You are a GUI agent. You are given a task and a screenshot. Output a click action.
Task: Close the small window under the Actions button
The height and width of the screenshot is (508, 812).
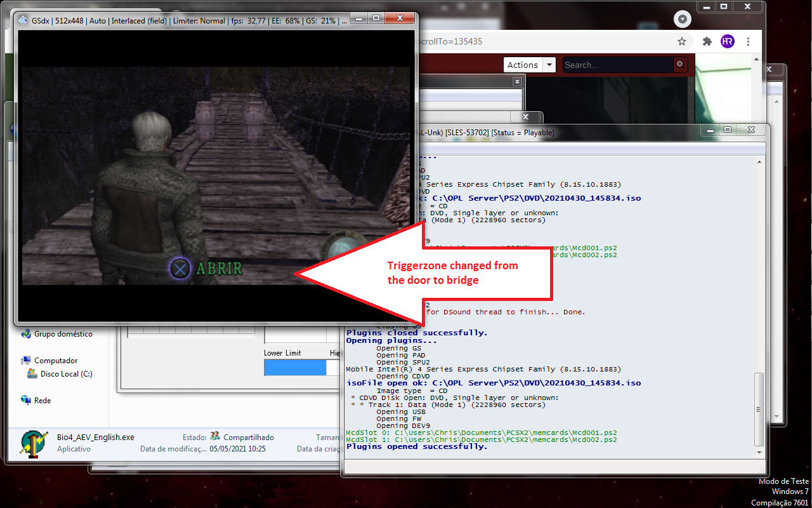[x=517, y=81]
